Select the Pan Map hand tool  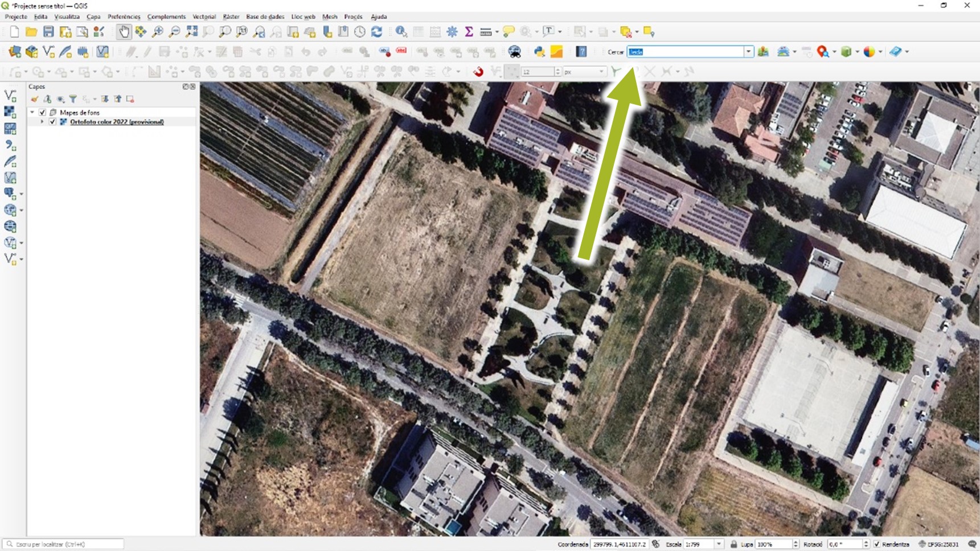[x=124, y=32]
